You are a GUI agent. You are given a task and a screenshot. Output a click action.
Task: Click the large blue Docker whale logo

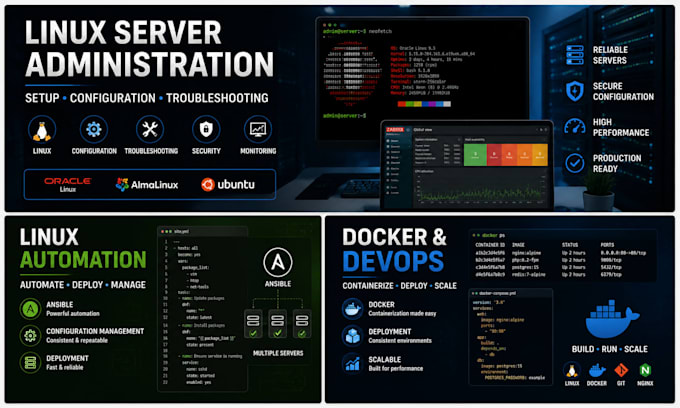point(611,319)
